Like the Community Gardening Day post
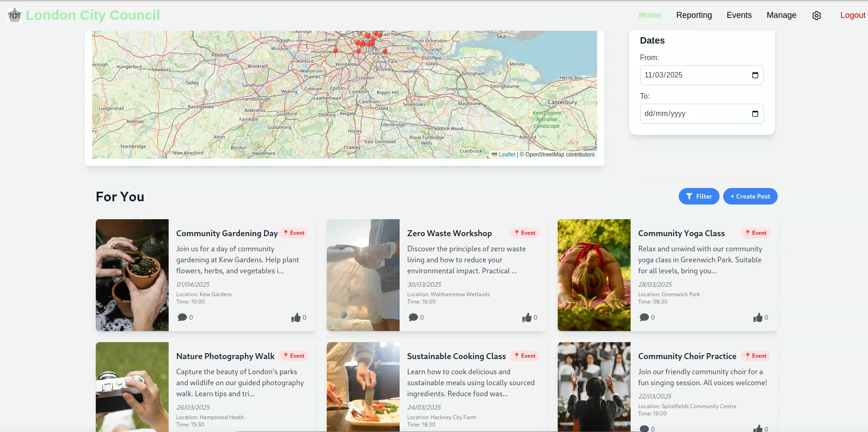Viewport: 868px width, 432px height. [x=296, y=317]
